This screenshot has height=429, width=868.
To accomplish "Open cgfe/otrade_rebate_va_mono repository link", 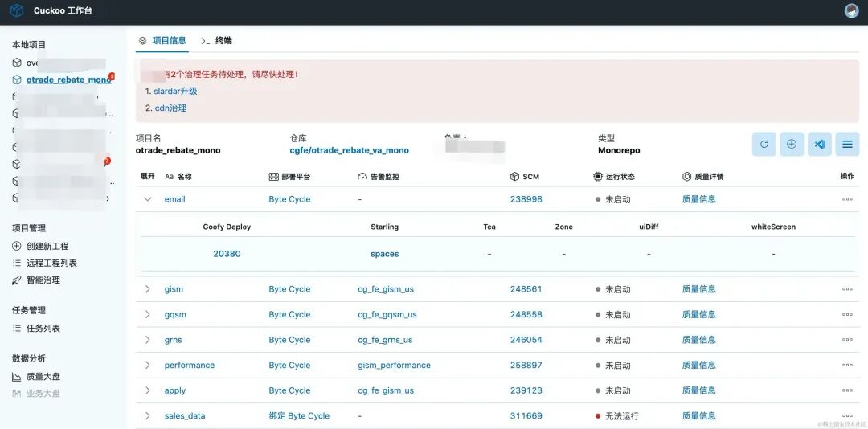I will [x=350, y=150].
